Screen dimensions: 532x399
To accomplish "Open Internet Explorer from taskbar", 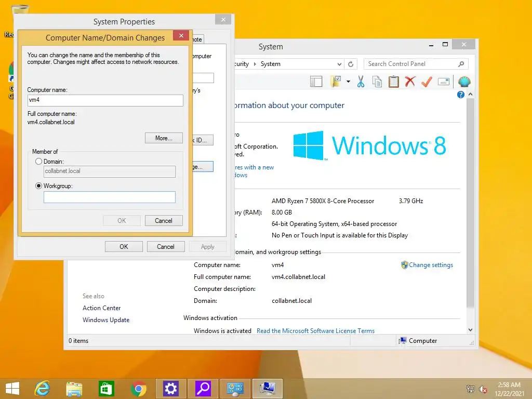I will [x=42, y=389].
